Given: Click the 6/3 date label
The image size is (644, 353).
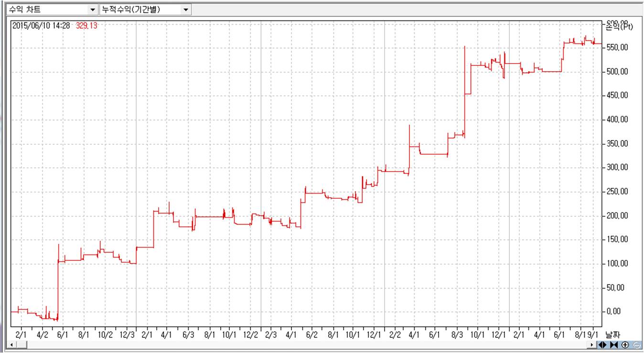Looking at the screenshot, I should 188,334.
